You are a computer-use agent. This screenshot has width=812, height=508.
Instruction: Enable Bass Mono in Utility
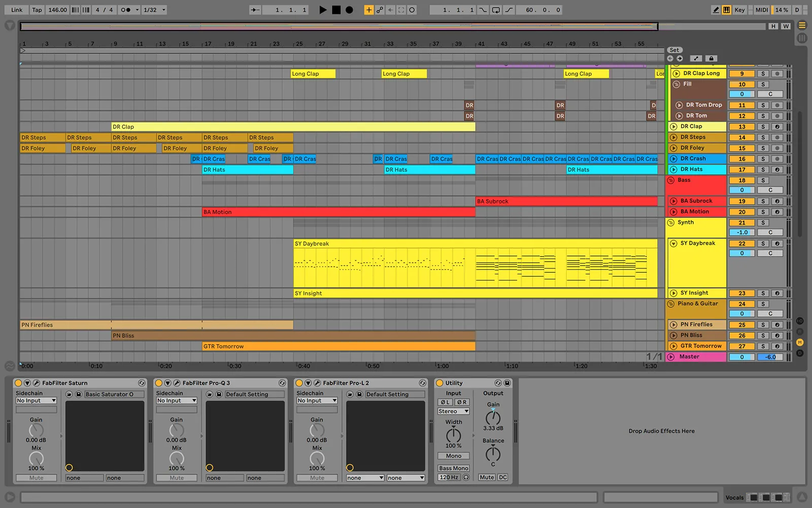click(454, 468)
